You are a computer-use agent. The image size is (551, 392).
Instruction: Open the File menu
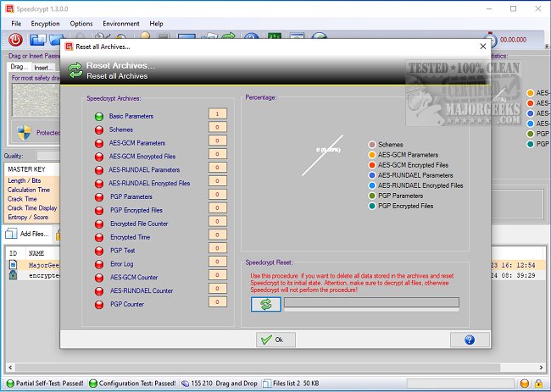tap(16, 24)
